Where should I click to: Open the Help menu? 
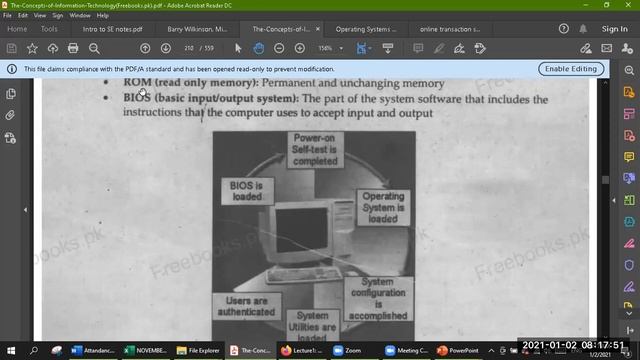pos(102,16)
